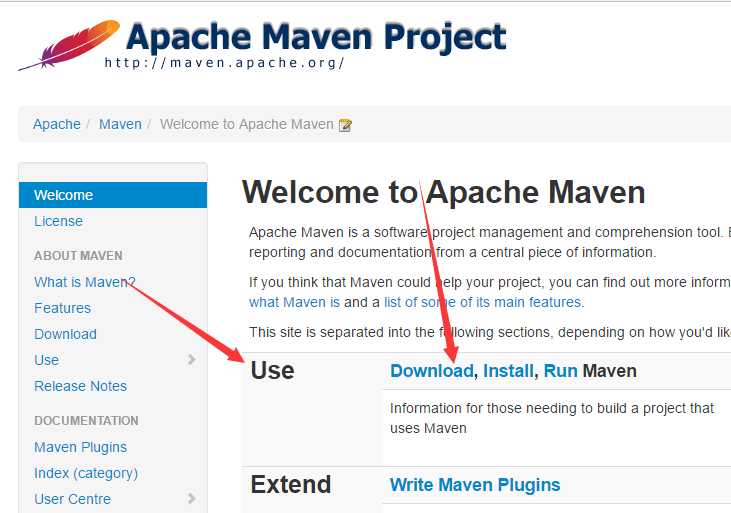Open Index (category) sidebar link
This screenshot has height=513, width=731.
(x=86, y=473)
